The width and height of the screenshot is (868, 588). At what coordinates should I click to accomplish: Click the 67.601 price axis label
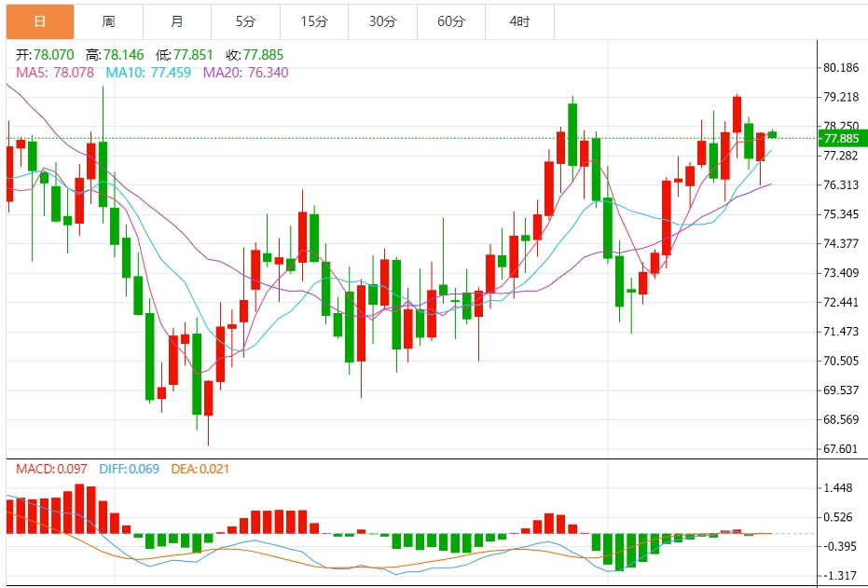pos(841,448)
